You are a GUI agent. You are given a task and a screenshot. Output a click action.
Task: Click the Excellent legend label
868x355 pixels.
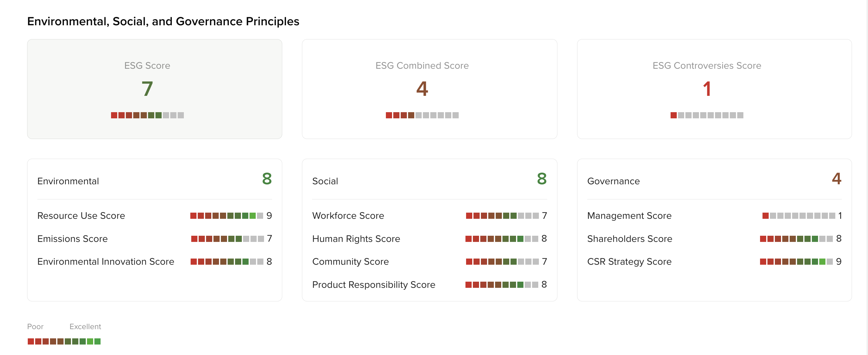click(85, 326)
